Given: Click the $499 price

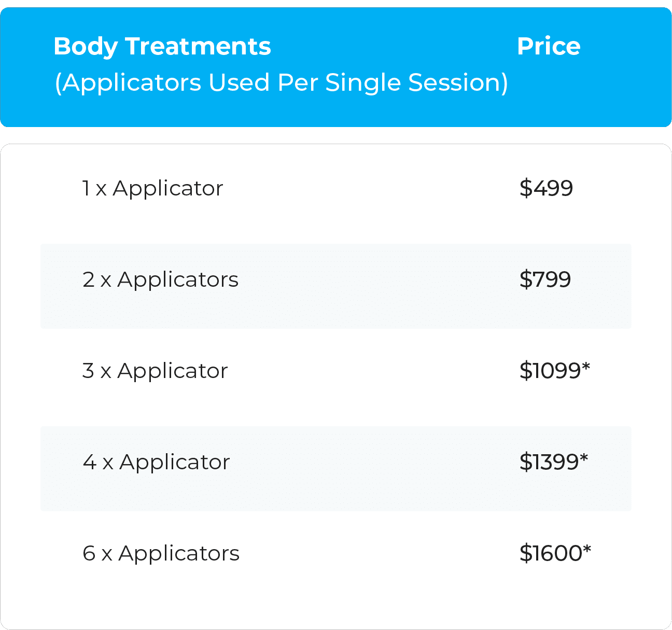Looking at the screenshot, I should coord(546,188).
